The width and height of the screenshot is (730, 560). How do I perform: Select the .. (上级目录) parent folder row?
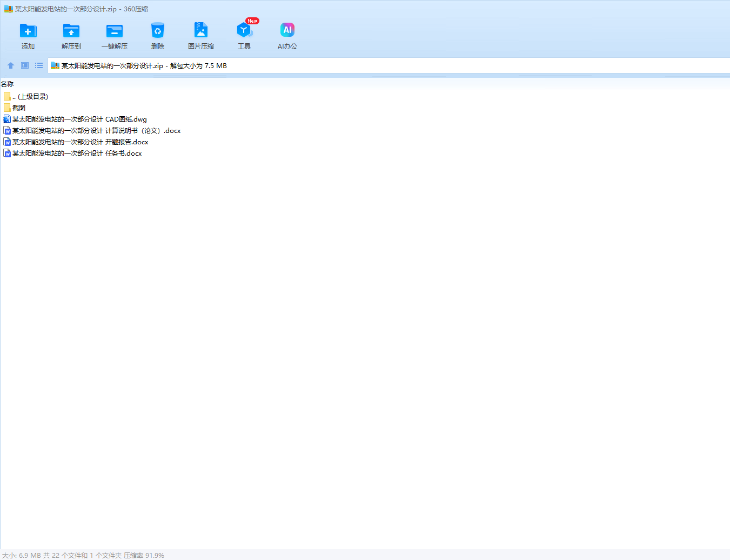25,96
